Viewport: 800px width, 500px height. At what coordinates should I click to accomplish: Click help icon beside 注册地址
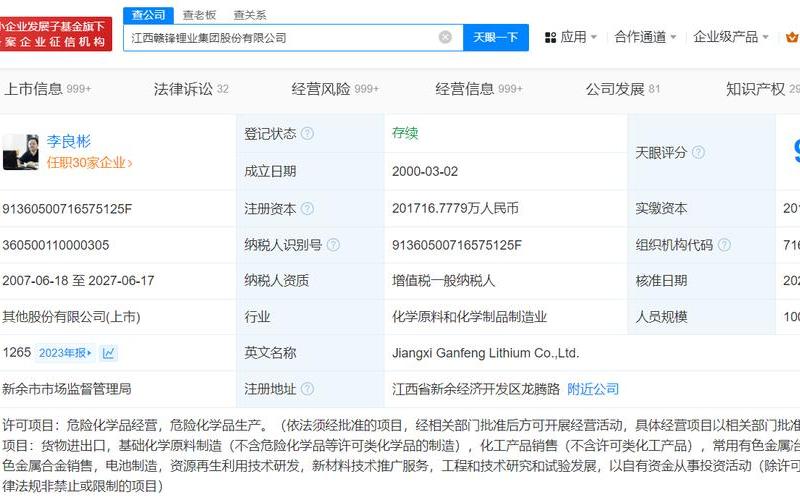click(x=307, y=389)
